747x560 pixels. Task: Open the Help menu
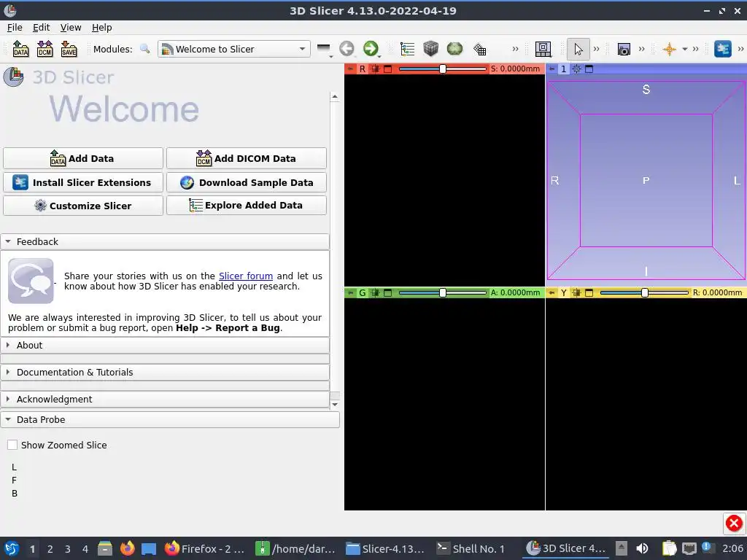click(101, 28)
